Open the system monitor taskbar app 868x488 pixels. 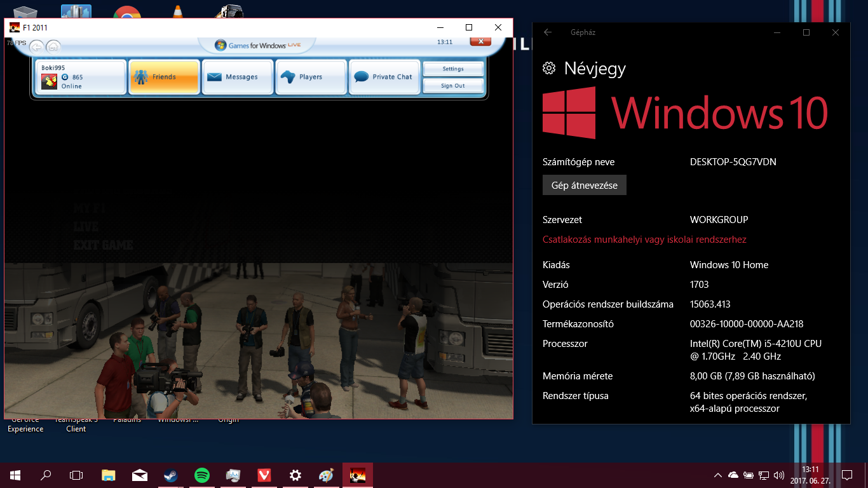coord(233,475)
